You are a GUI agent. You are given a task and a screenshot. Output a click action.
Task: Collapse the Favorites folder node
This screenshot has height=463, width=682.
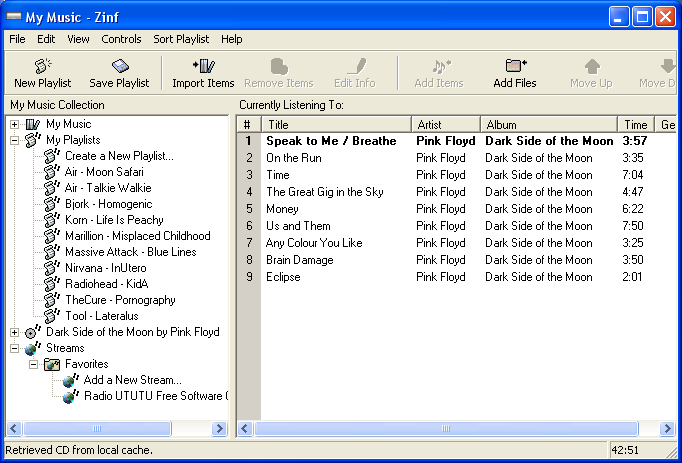[x=33, y=365]
